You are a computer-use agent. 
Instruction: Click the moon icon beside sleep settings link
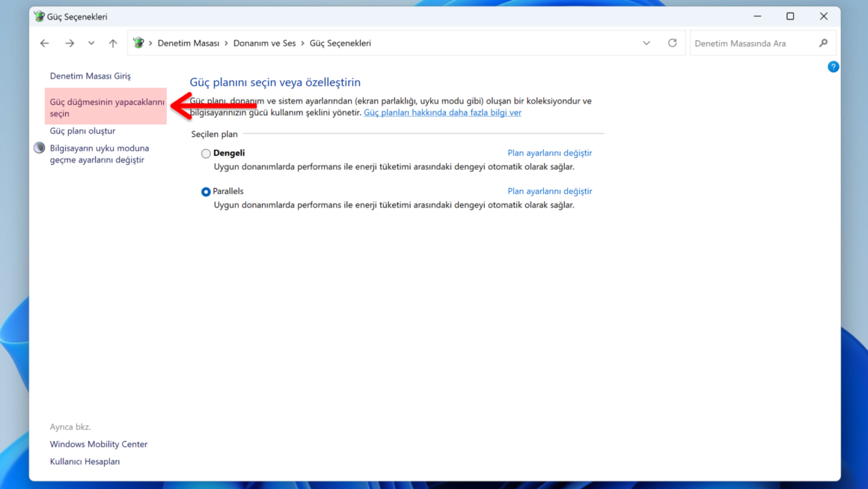click(40, 148)
